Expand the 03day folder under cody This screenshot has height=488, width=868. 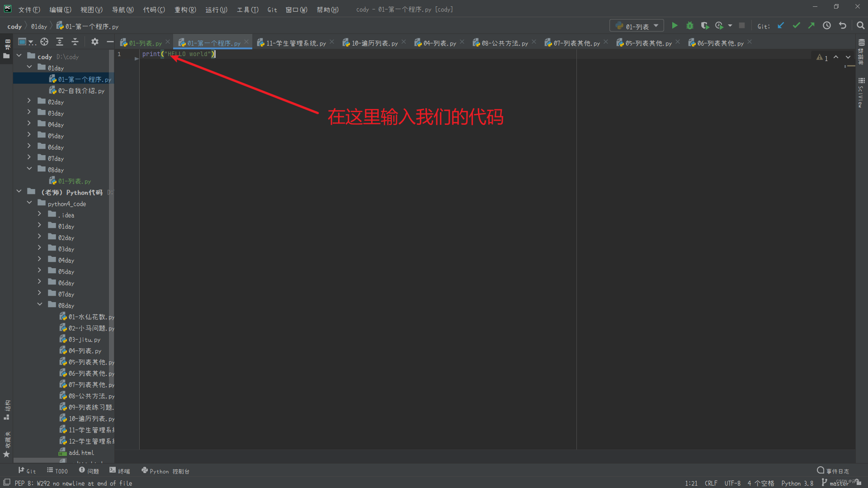pyautogui.click(x=29, y=112)
